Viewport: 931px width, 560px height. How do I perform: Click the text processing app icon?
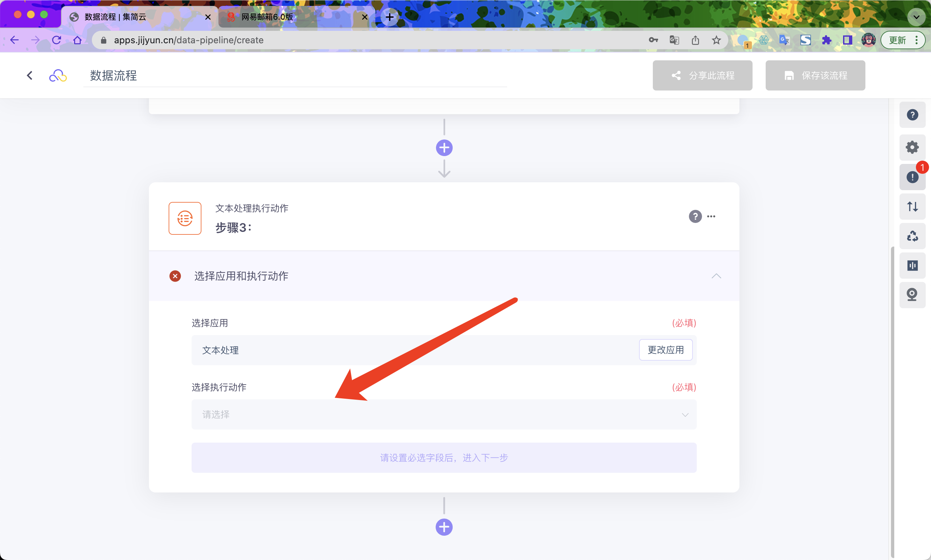pyautogui.click(x=185, y=218)
